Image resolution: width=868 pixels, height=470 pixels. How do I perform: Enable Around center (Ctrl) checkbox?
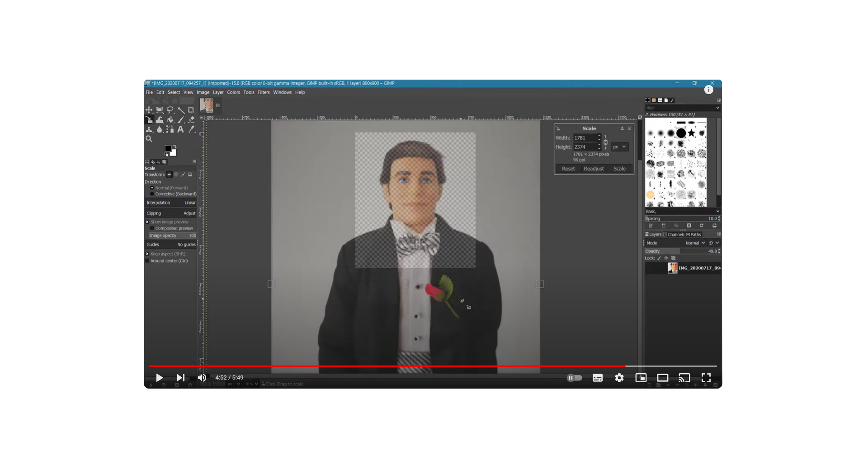(x=147, y=261)
